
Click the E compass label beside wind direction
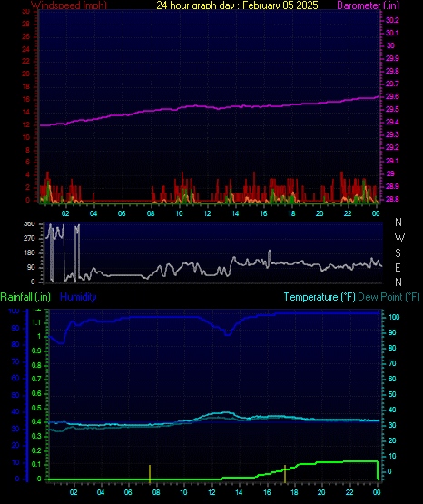[398, 267]
